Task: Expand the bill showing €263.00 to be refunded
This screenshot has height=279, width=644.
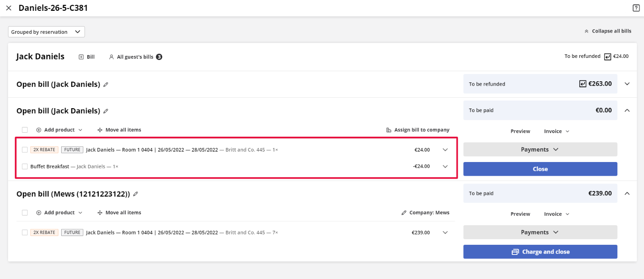Action: [x=627, y=84]
